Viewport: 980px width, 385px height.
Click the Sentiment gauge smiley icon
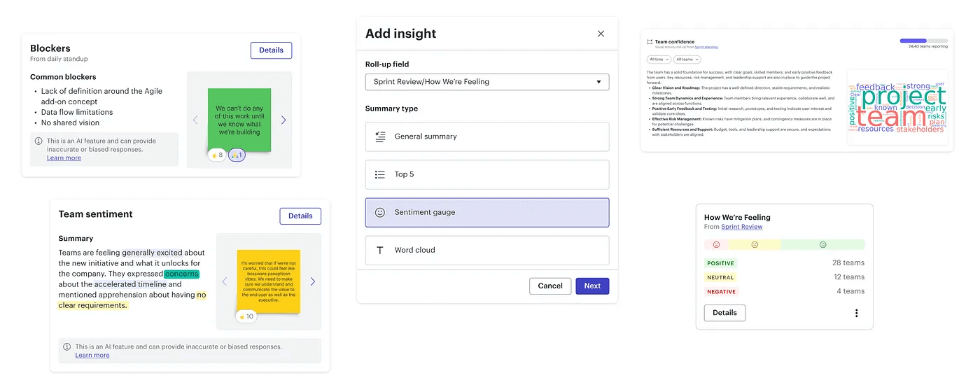[380, 212]
